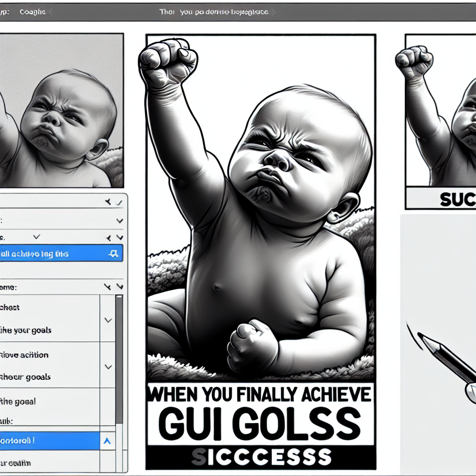Image resolution: width=476 pixels, height=476 pixels.
Task: Open the left baby face thumbnail
Action: (x=62, y=111)
